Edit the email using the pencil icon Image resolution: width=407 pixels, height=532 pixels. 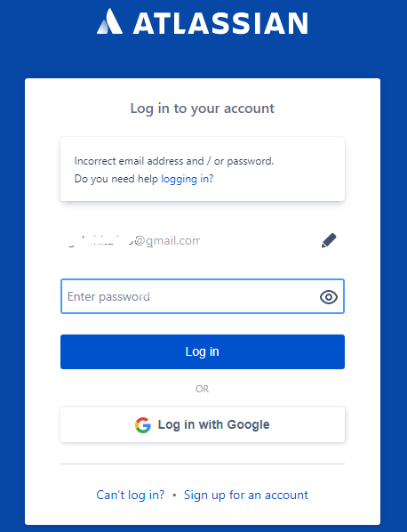coord(329,240)
